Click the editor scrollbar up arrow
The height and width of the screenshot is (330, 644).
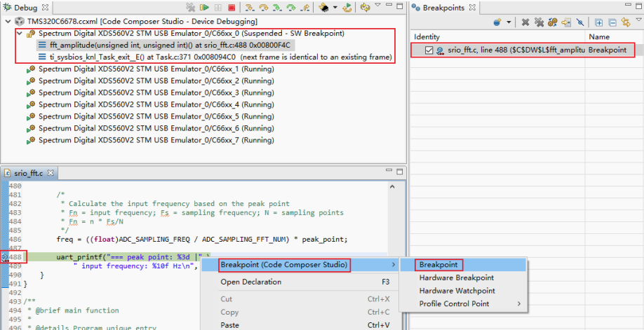(392, 187)
